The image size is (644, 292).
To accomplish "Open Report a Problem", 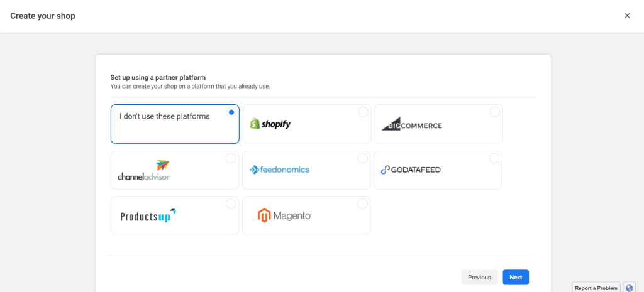I will (596, 288).
